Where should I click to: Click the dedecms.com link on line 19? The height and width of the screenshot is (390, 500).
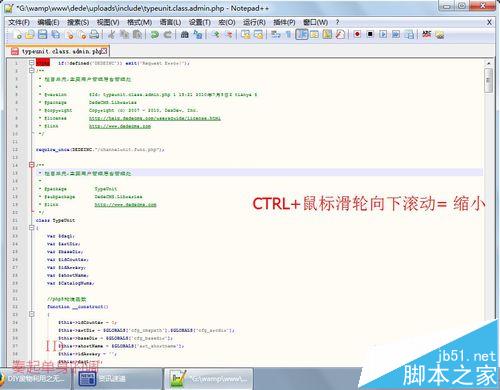pos(125,205)
